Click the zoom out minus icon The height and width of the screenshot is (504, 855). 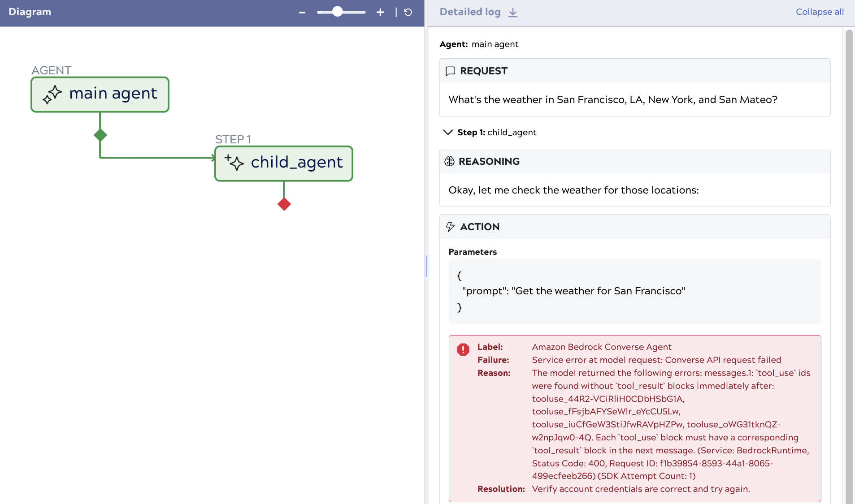click(302, 13)
